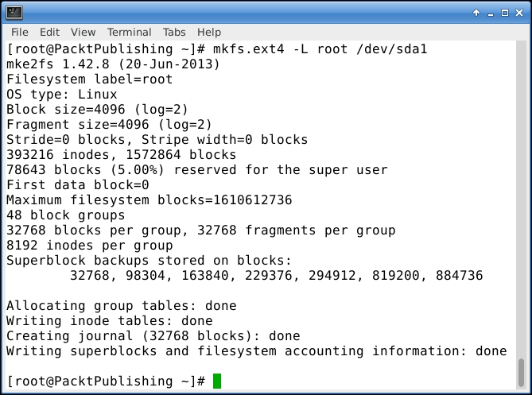Click the empty scrollbar track above the thumb
The height and width of the screenshot is (395, 532).
click(521, 199)
